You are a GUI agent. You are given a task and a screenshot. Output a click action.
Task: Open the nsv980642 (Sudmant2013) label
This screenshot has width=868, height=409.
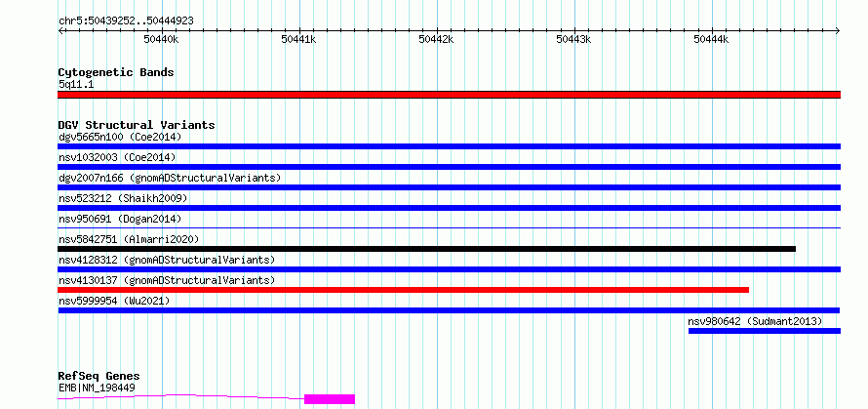755,321
